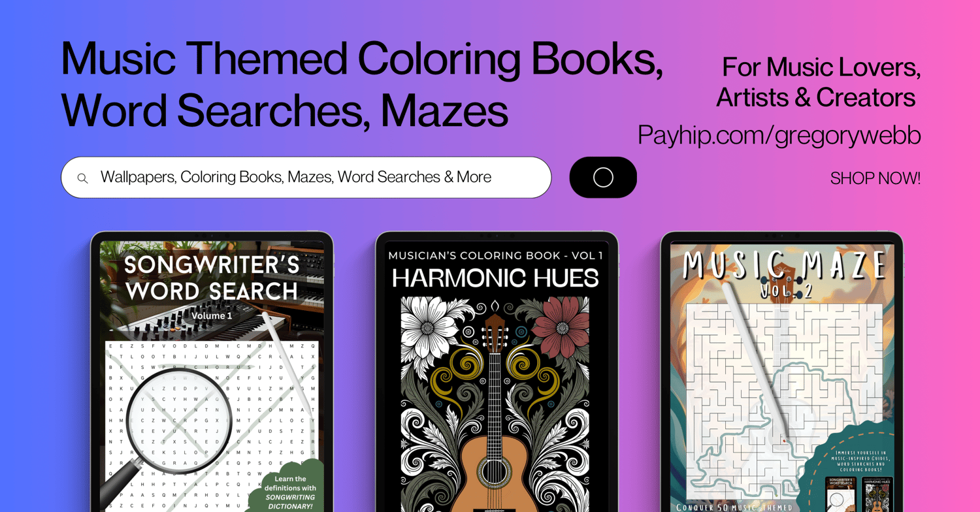Click the black circle search button
This screenshot has width=980, height=512.
tap(603, 177)
